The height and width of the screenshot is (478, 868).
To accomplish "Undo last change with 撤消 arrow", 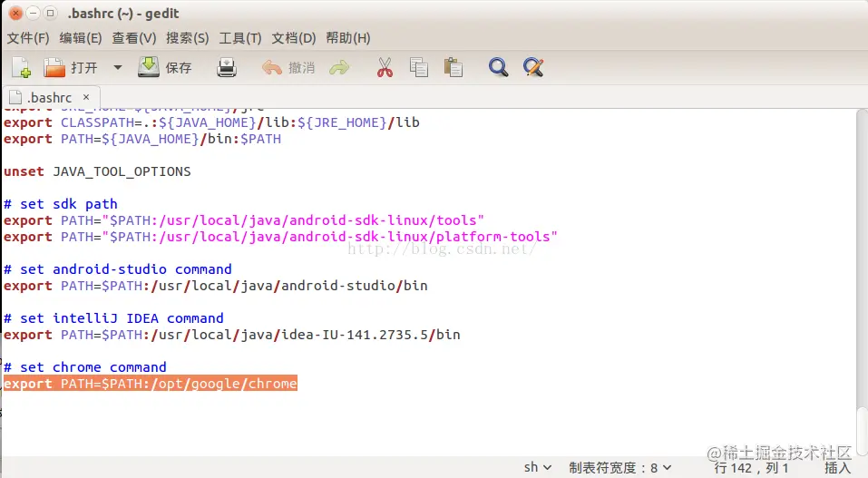I will tap(272, 68).
